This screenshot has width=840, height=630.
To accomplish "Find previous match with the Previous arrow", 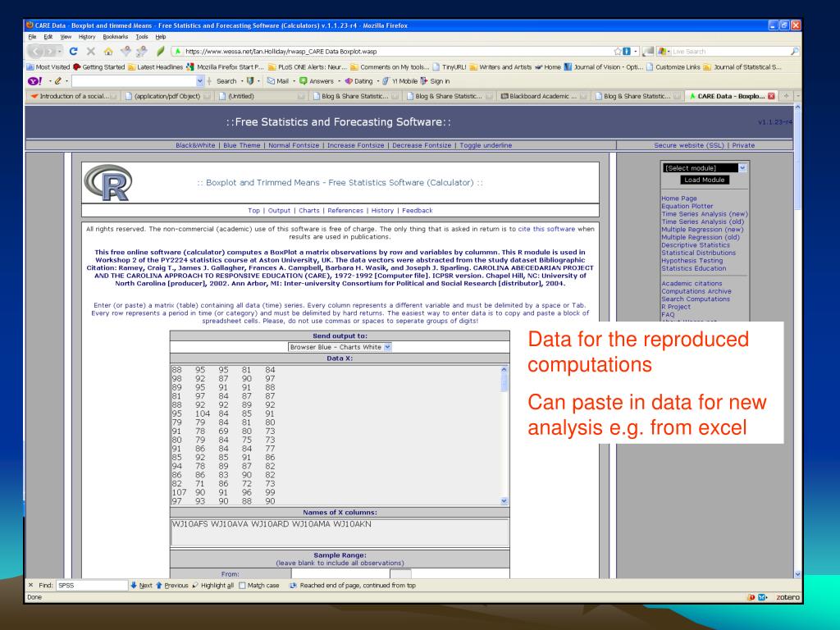I will coord(172,586).
